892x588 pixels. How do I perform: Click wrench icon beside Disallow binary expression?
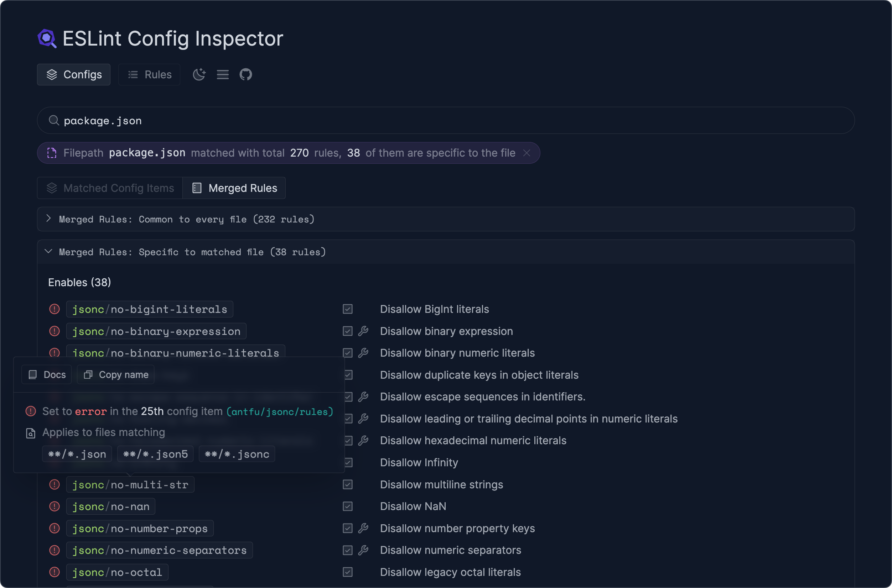tap(363, 331)
